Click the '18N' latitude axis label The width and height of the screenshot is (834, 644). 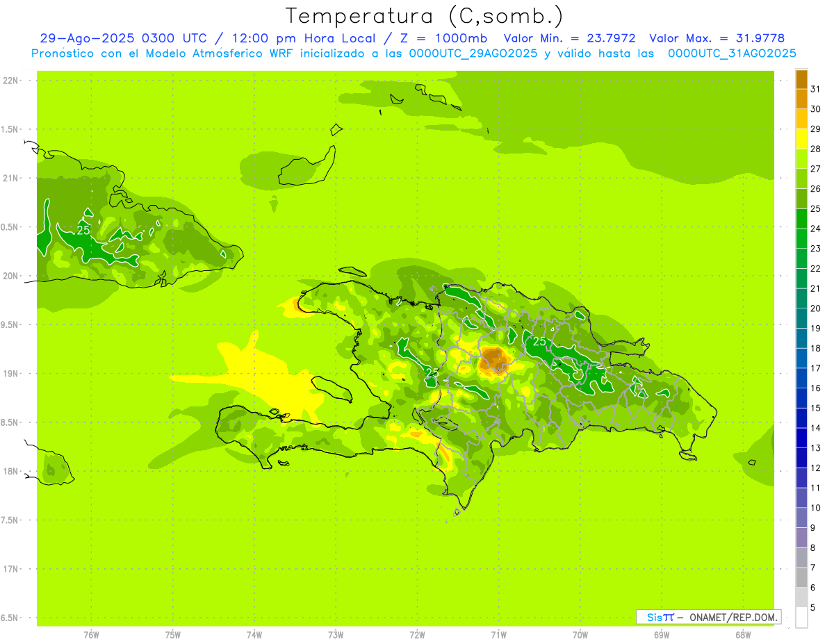pyautogui.click(x=11, y=471)
